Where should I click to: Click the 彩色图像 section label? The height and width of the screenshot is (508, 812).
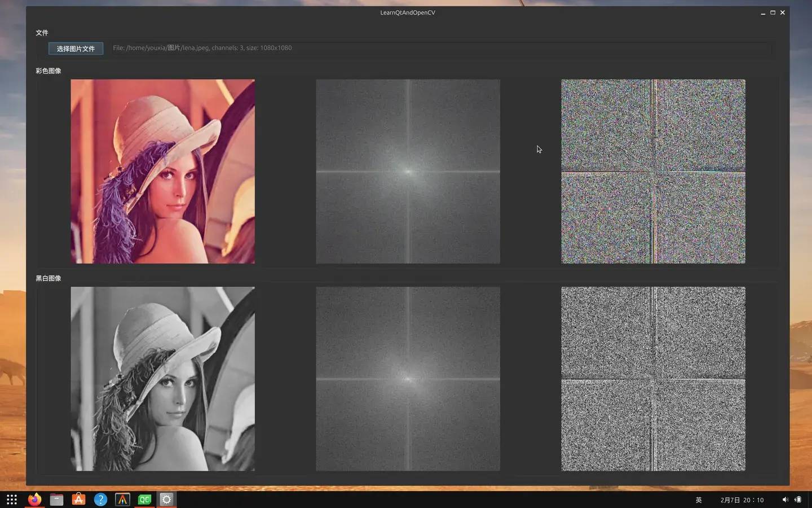pos(48,71)
